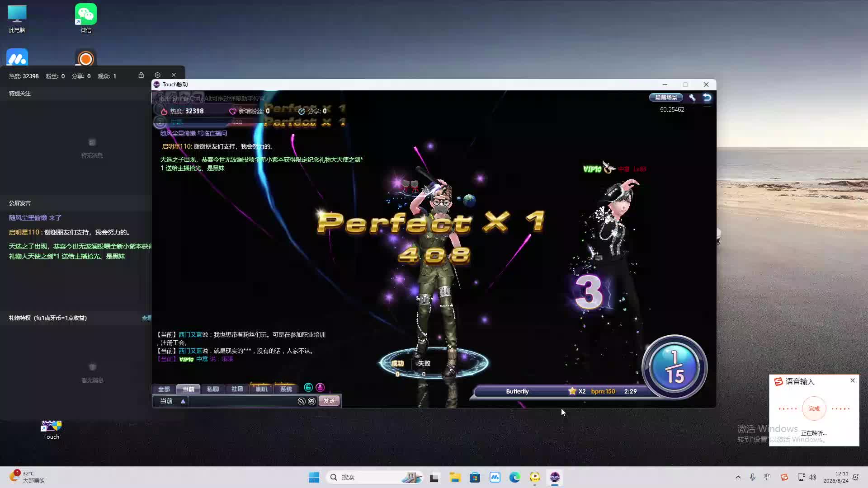Open the 微信 desktop shortcut

point(86,18)
